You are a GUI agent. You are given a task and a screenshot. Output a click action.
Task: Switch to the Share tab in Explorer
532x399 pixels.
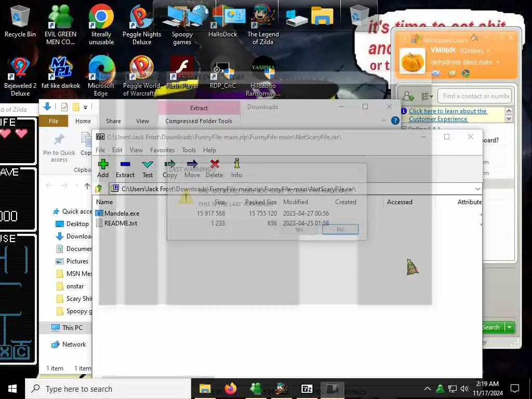(113, 121)
